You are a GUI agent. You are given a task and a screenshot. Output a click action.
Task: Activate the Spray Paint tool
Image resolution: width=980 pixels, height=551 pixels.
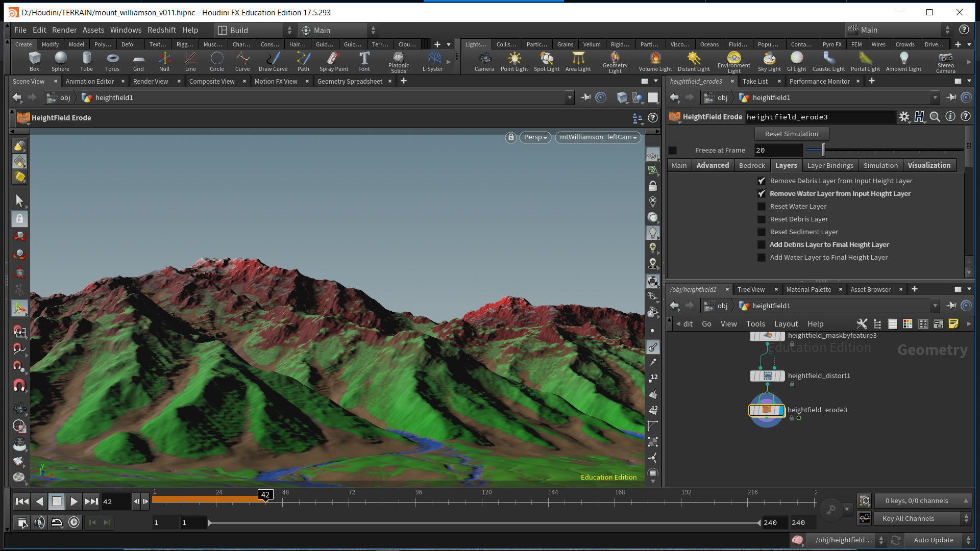[x=334, y=61]
